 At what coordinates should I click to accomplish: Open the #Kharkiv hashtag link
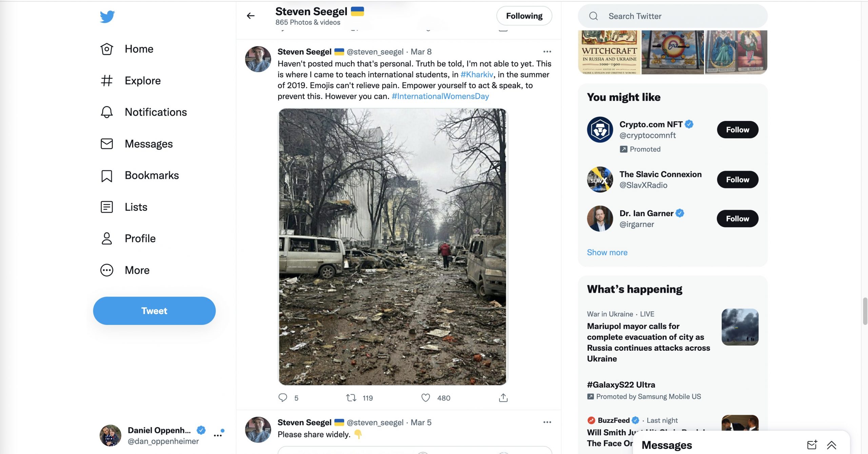[x=476, y=75]
